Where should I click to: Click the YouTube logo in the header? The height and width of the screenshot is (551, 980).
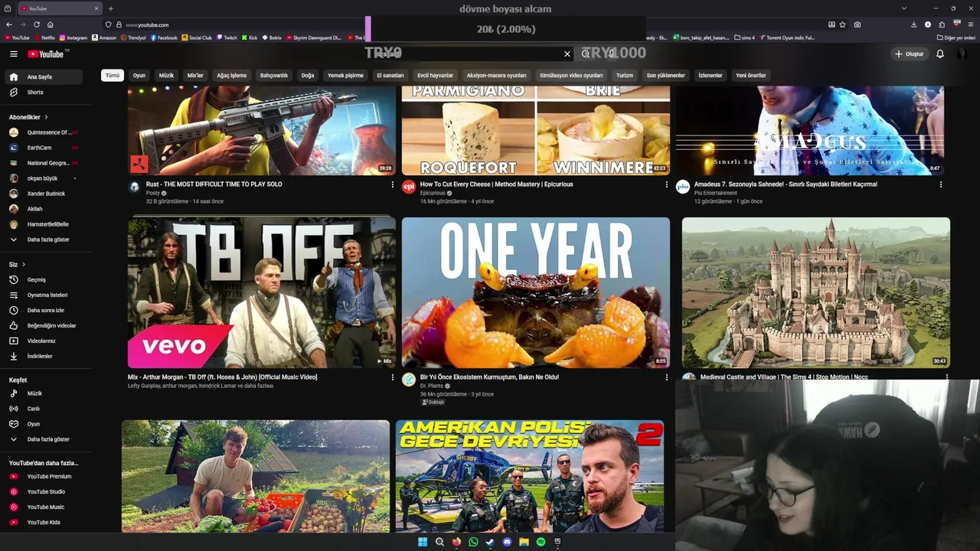pyautogui.click(x=47, y=54)
